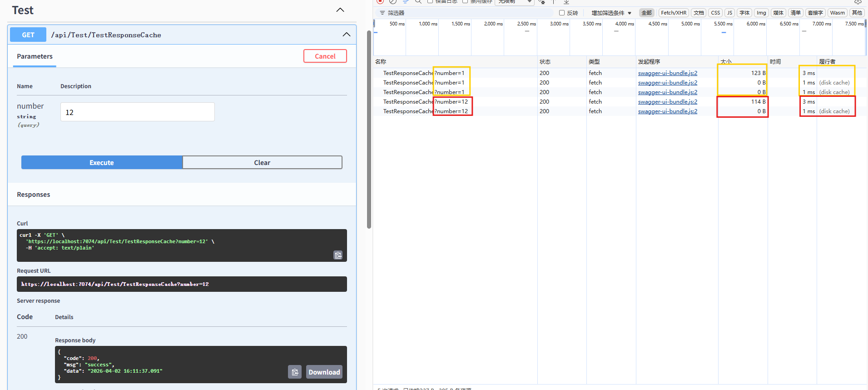This screenshot has width=868, height=390.
Task: Toggle the disable cache checkbox
Action: tap(465, 1)
